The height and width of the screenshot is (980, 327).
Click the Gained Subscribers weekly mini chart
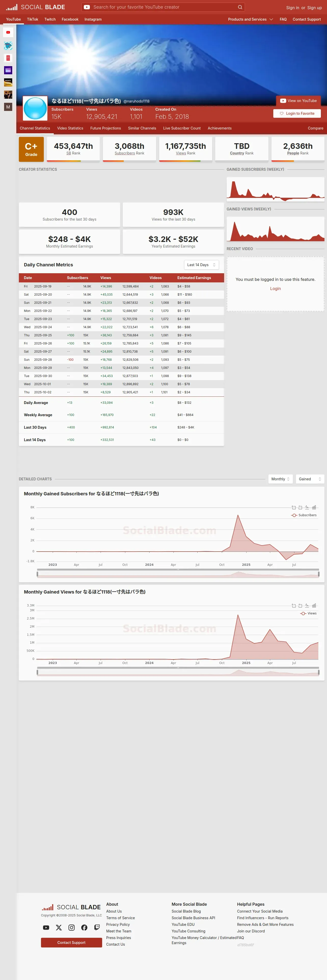pos(276,189)
